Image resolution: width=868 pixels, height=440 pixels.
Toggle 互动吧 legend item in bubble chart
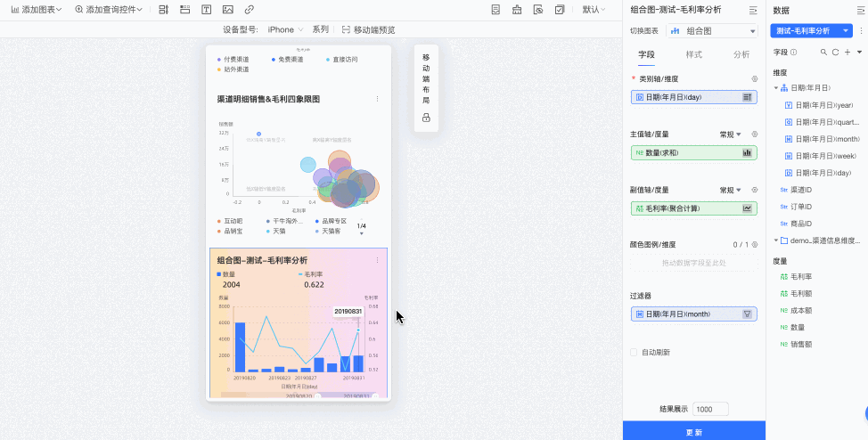(230, 221)
